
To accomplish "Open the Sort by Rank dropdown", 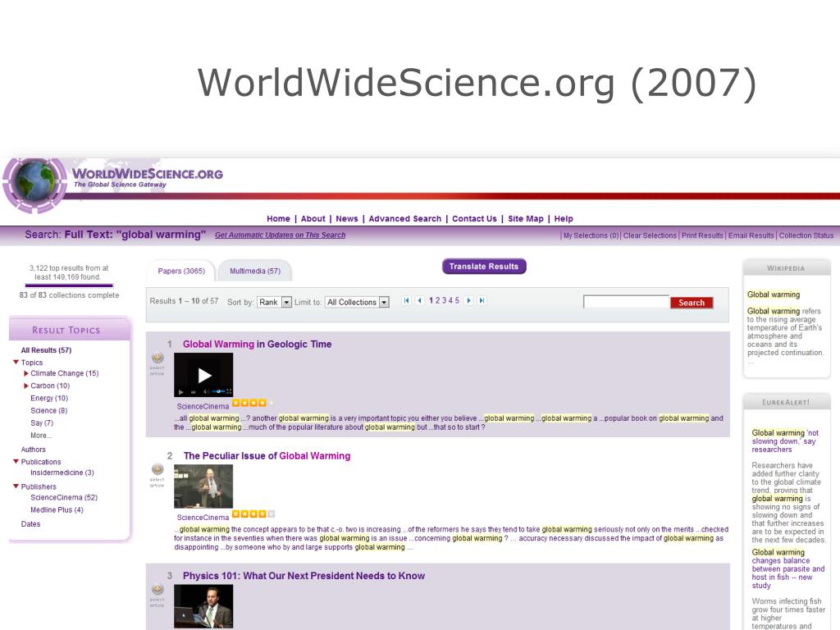I will point(274,302).
